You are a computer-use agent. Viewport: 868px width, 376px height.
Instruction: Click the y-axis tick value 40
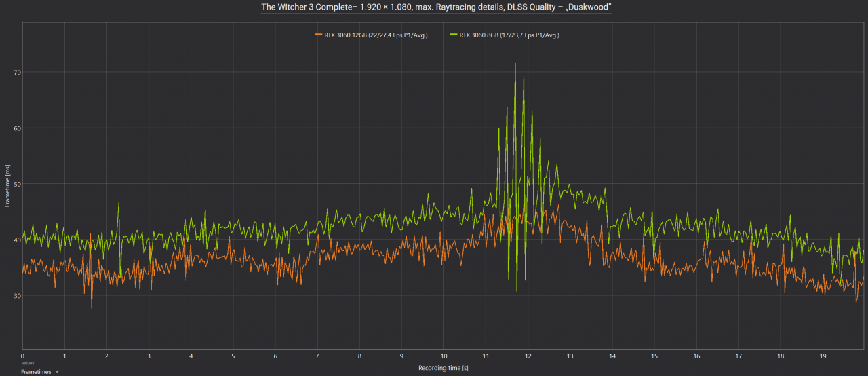[17, 240]
